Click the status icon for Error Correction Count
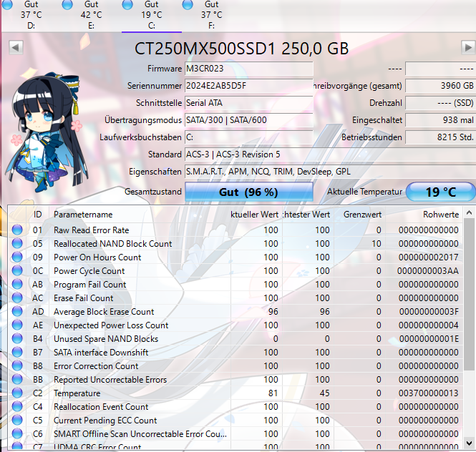476x452 pixels. (17, 365)
